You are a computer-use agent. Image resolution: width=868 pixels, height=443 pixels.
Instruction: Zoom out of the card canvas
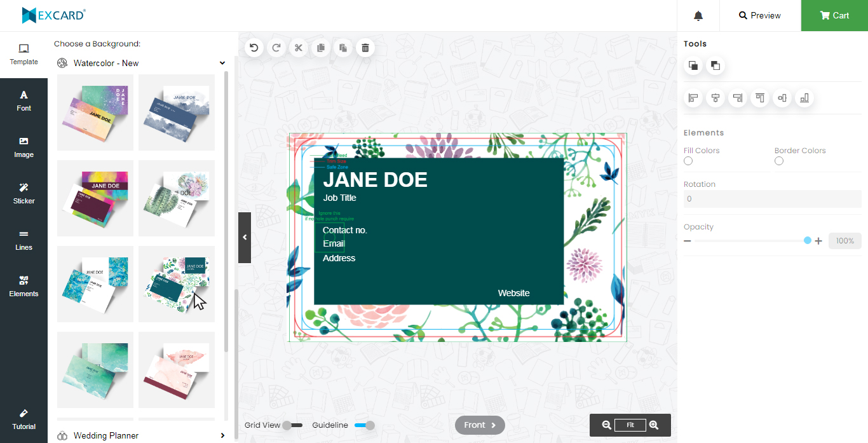coord(607,425)
